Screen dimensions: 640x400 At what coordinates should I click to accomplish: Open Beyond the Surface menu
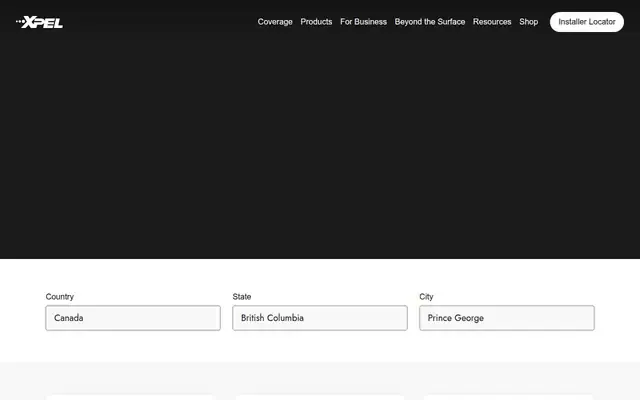pos(430,22)
